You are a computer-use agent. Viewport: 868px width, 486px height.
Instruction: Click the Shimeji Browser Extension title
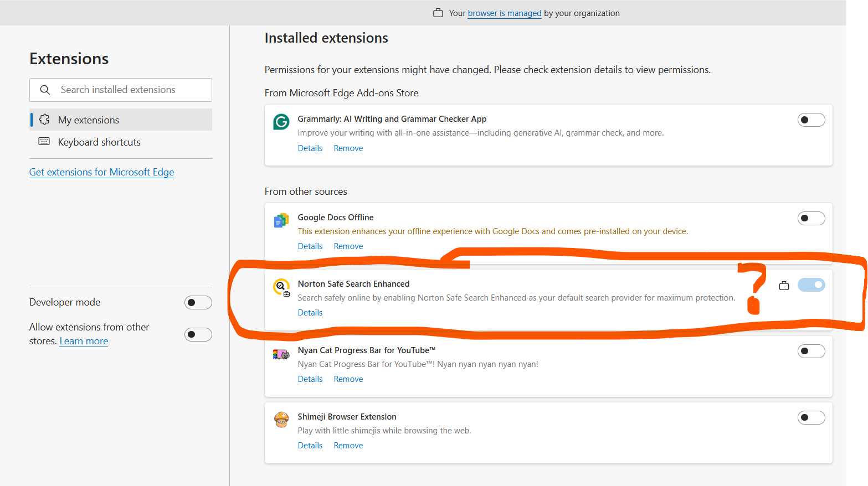click(x=347, y=417)
